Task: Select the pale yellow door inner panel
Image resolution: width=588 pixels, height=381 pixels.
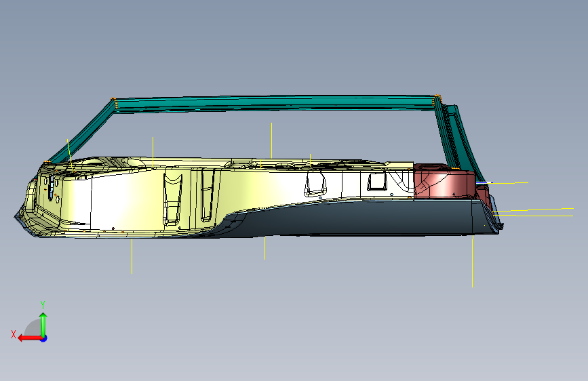Action: (x=214, y=197)
